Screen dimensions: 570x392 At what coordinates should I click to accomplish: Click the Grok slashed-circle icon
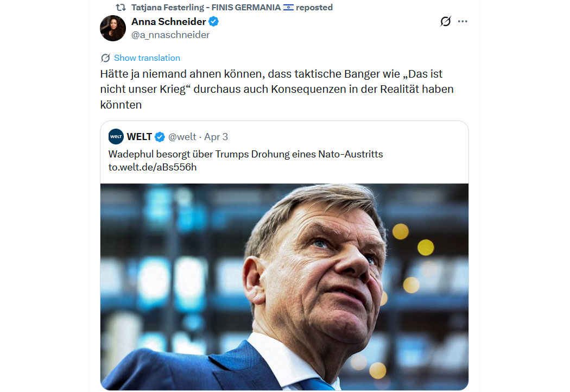pos(445,22)
